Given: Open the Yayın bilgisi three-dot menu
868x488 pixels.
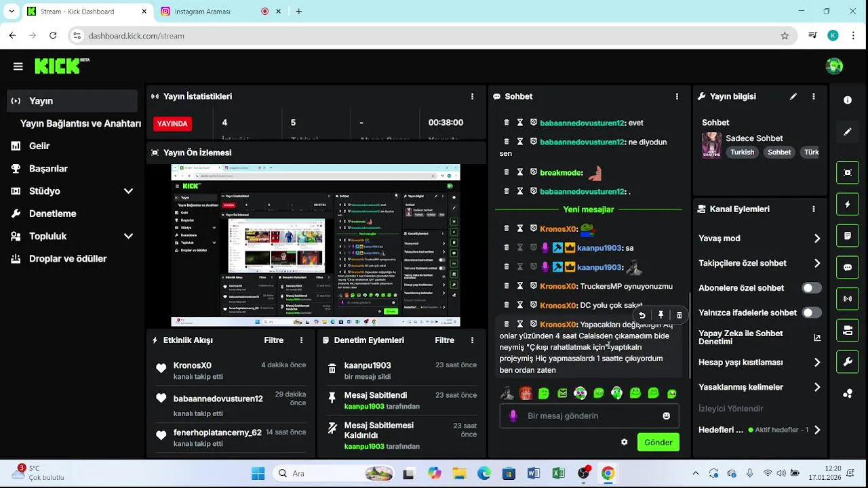Looking at the screenshot, I should pos(814,96).
